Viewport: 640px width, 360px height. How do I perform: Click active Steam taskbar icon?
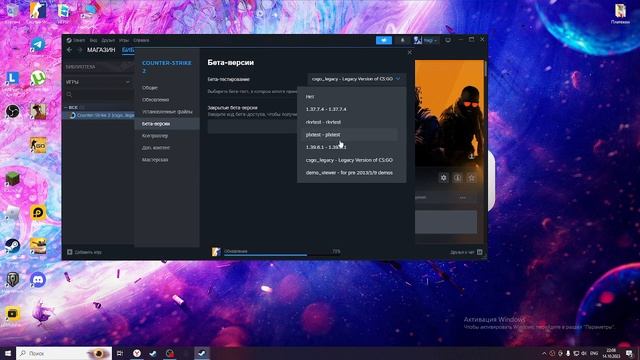click(x=202, y=353)
